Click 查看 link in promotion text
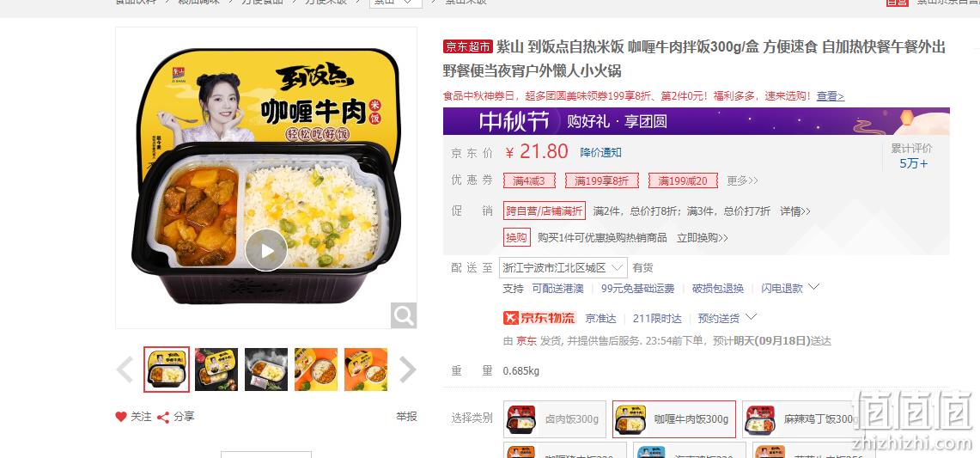 click(830, 96)
